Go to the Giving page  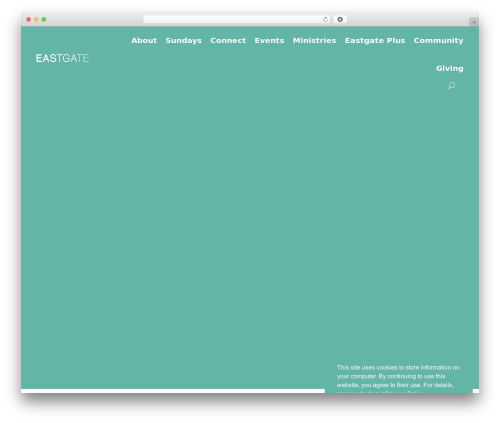[x=450, y=68]
